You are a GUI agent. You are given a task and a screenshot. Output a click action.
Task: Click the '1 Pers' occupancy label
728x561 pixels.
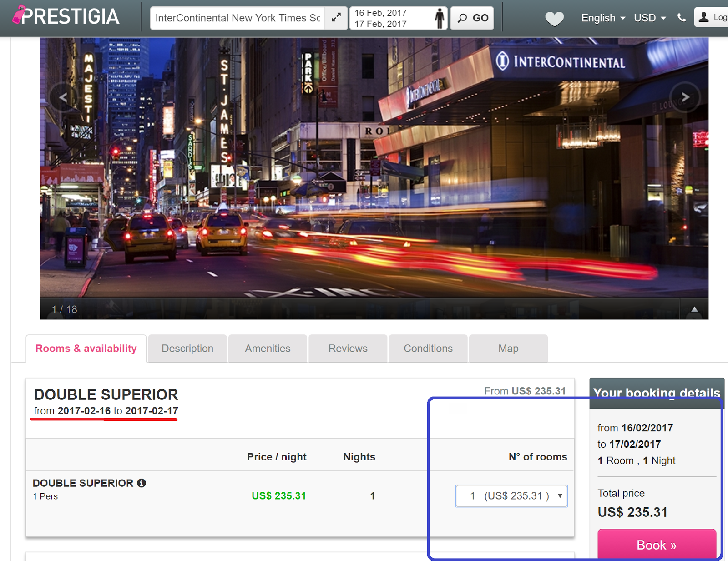click(x=45, y=496)
